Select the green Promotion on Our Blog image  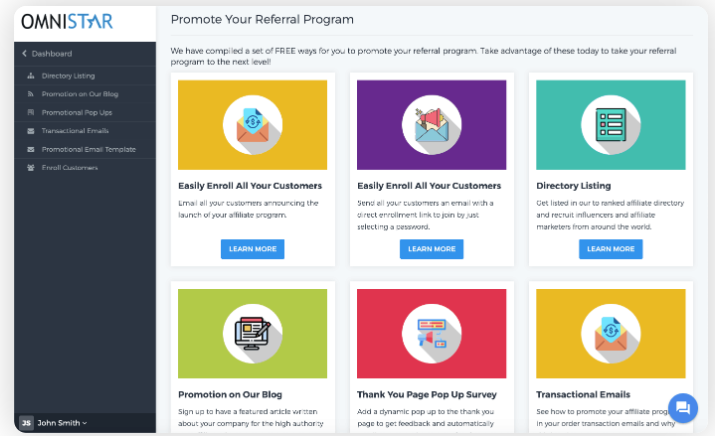tap(252, 333)
